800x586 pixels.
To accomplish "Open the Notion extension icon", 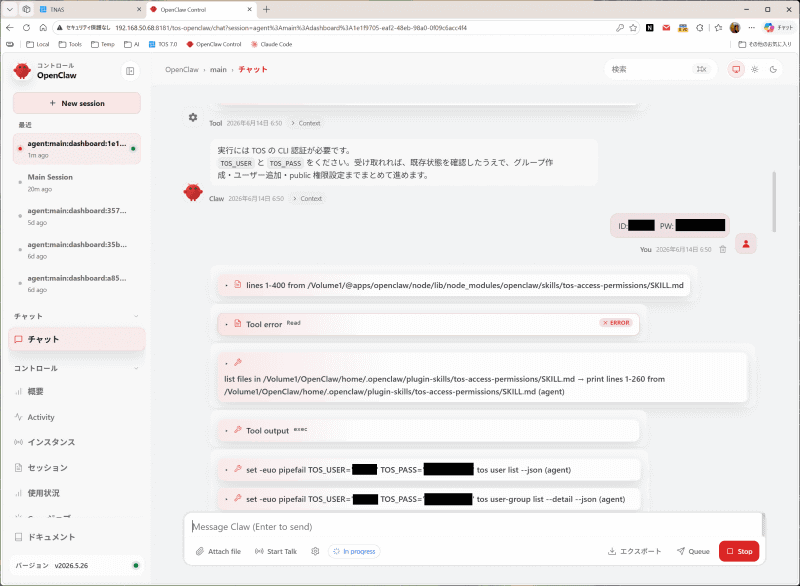I will 649,28.
